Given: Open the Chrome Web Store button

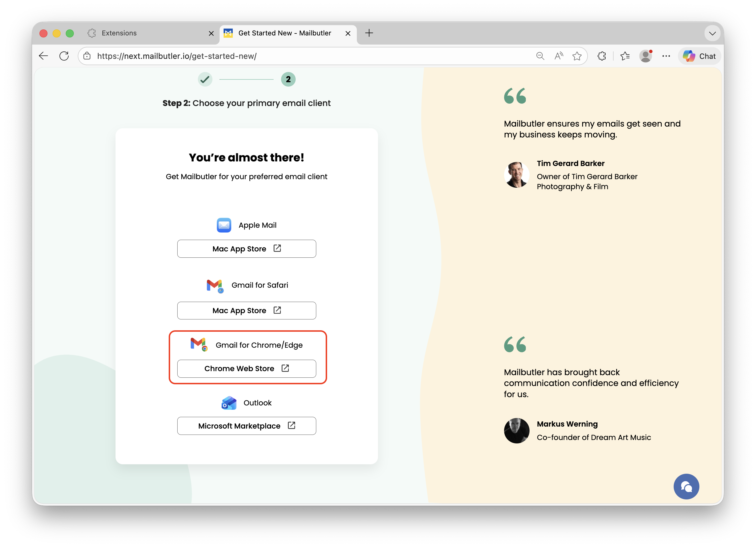Looking at the screenshot, I should click(x=246, y=369).
